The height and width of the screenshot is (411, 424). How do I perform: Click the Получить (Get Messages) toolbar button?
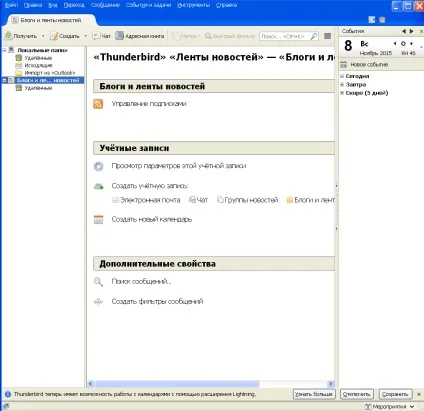click(21, 36)
